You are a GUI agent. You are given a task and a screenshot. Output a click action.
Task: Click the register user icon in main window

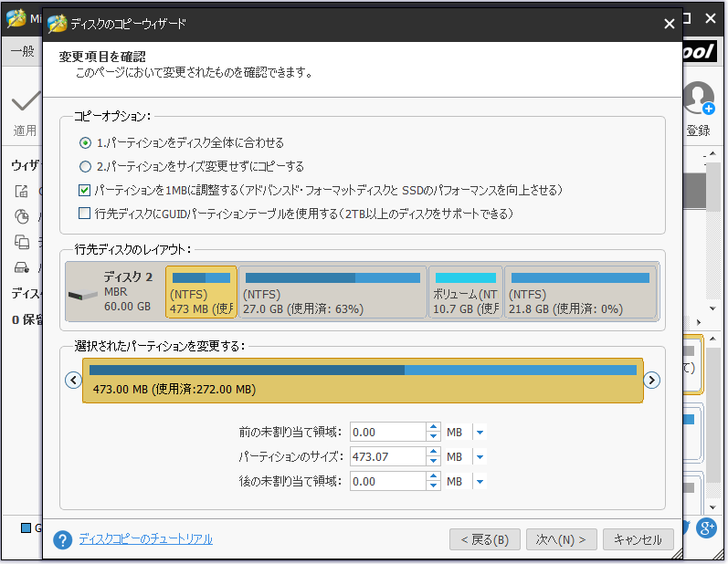coord(698,98)
